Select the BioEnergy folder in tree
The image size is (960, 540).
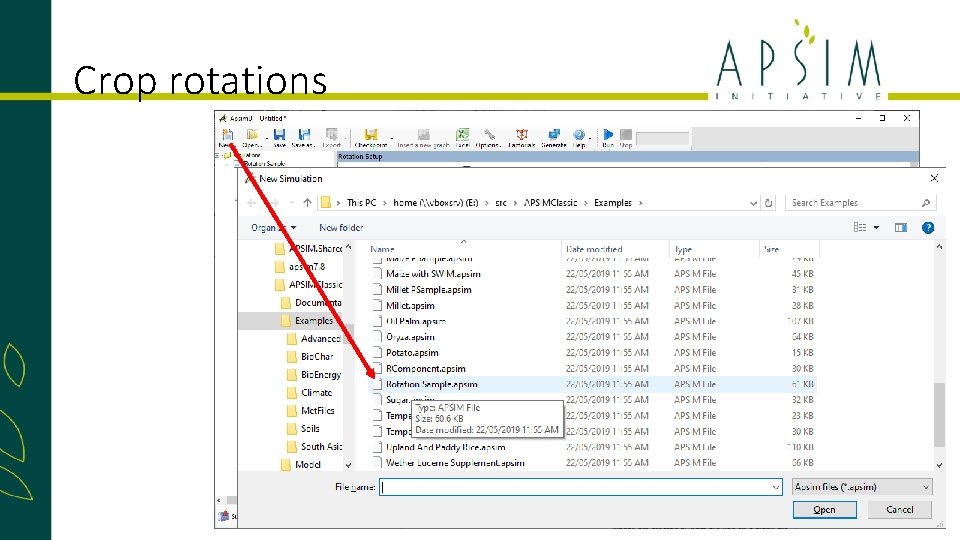pos(320,375)
